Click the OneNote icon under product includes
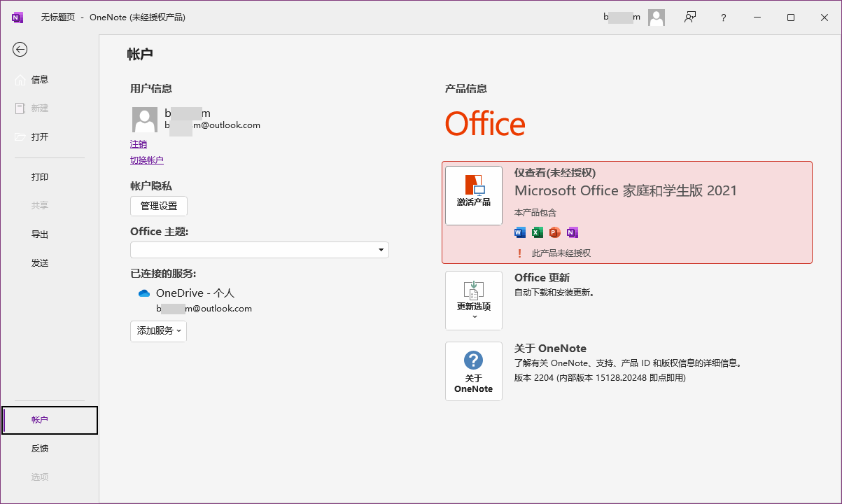The height and width of the screenshot is (504, 842). pos(573,232)
